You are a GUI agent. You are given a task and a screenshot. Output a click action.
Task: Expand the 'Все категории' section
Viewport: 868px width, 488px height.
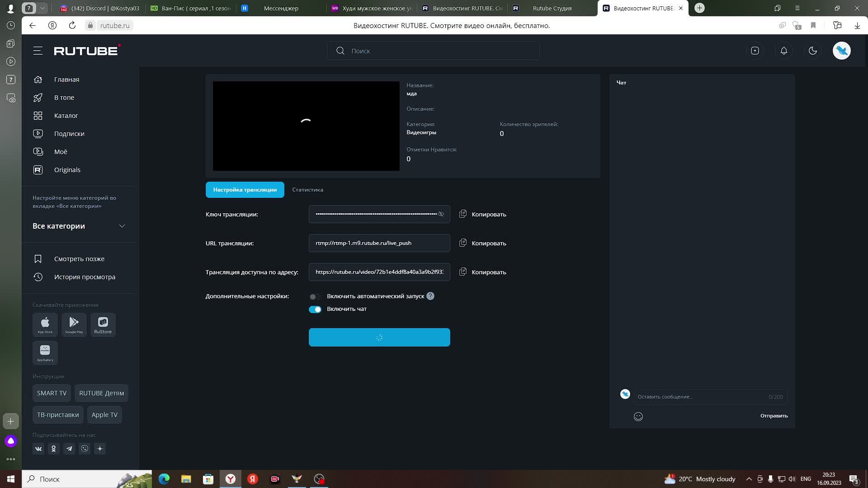(x=122, y=226)
